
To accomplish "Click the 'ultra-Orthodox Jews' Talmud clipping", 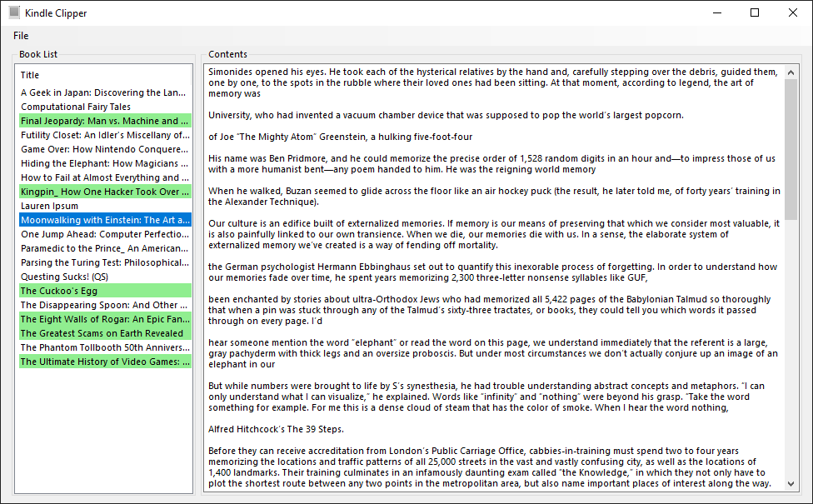I will coord(490,310).
